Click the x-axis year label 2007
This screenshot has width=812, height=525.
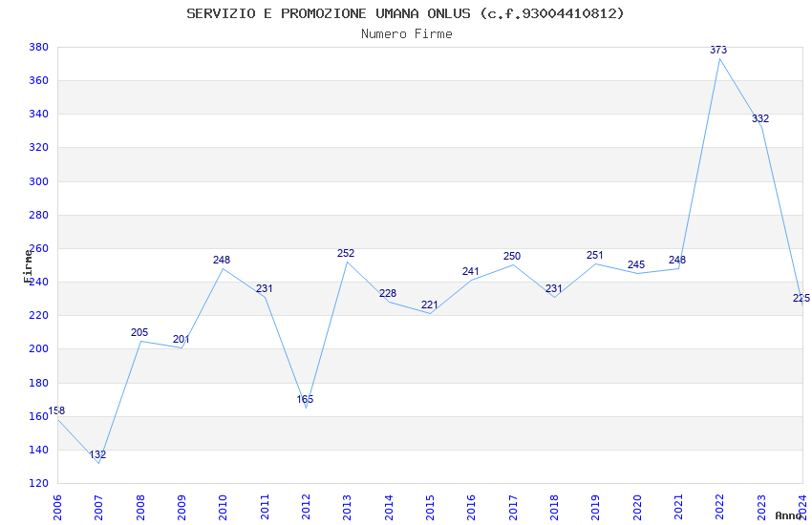coord(99,508)
